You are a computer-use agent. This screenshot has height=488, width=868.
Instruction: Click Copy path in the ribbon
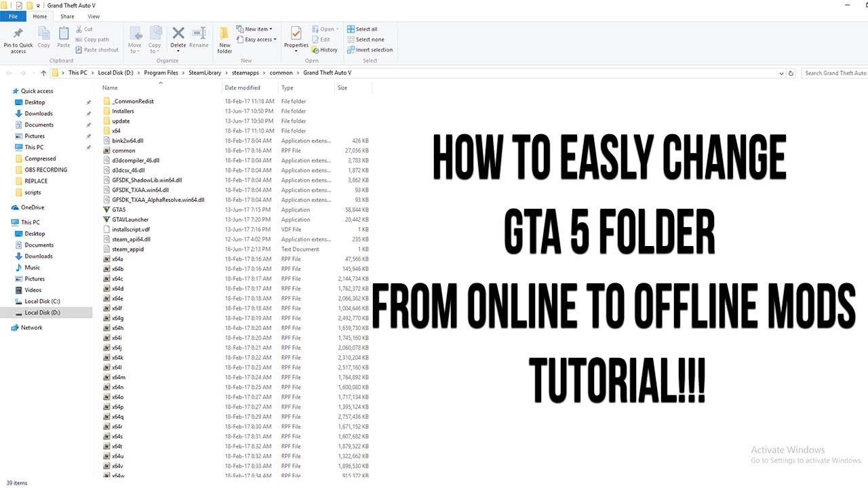pyautogui.click(x=92, y=40)
